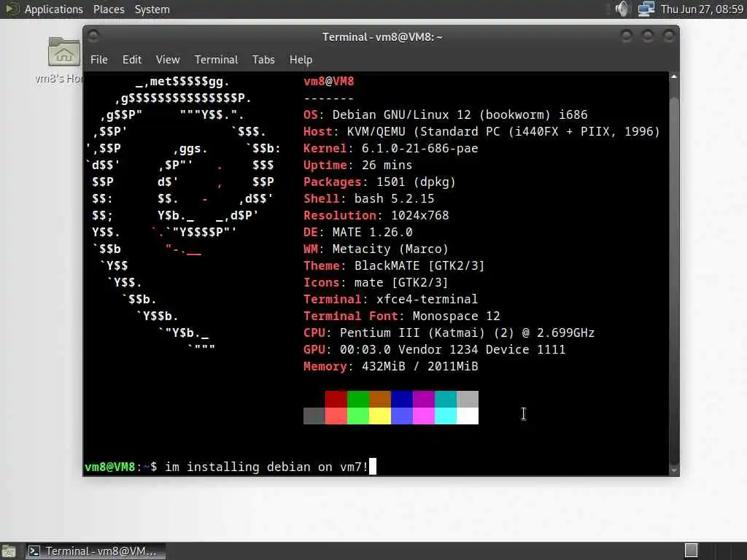
Task: Open the Places panel menu
Action: 109,9
